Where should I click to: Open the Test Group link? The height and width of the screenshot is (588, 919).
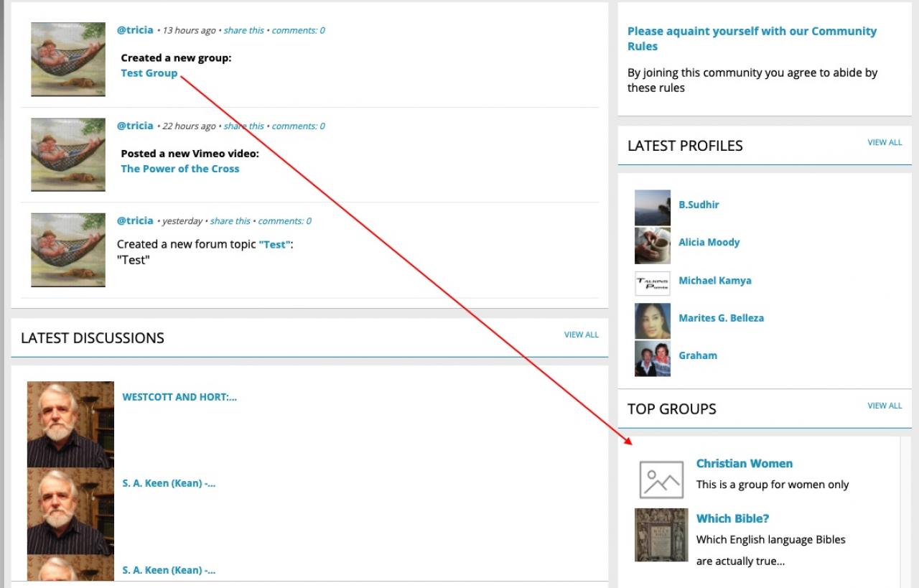click(149, 73)
